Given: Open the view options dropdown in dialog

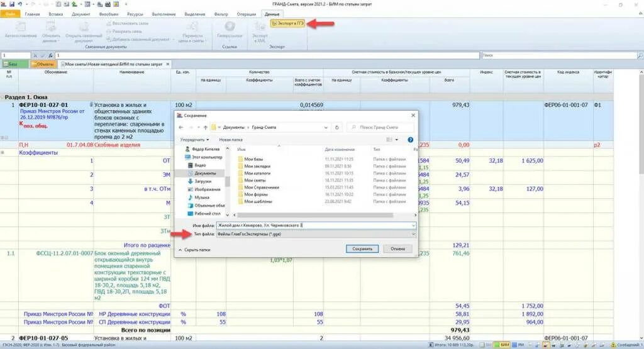Looking at the screenshot, I should click(x=397, y=140).
